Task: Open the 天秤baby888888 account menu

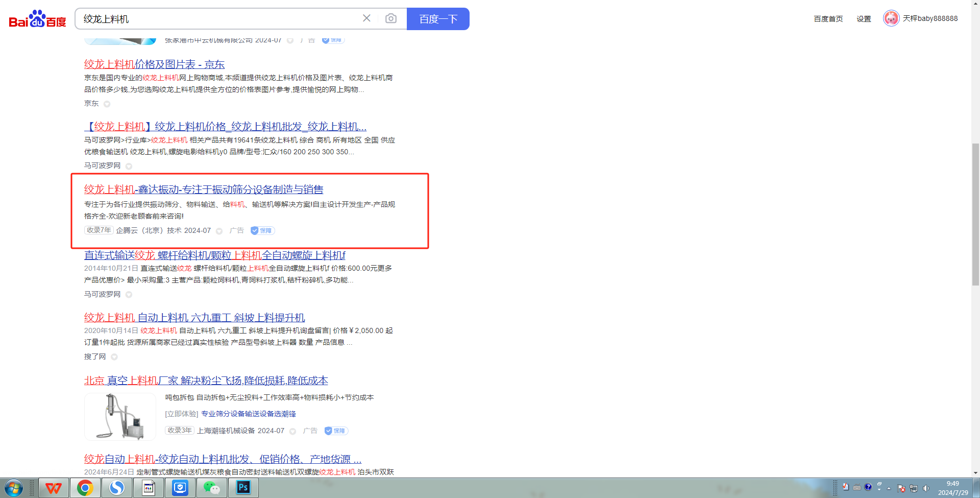Action: pyautogui.click(x=930, y=18)
